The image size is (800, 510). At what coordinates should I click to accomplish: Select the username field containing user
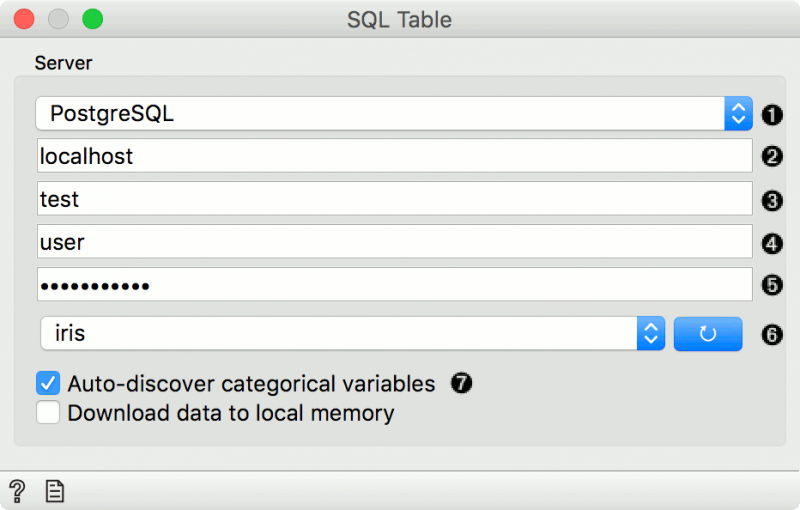[394, 242]
